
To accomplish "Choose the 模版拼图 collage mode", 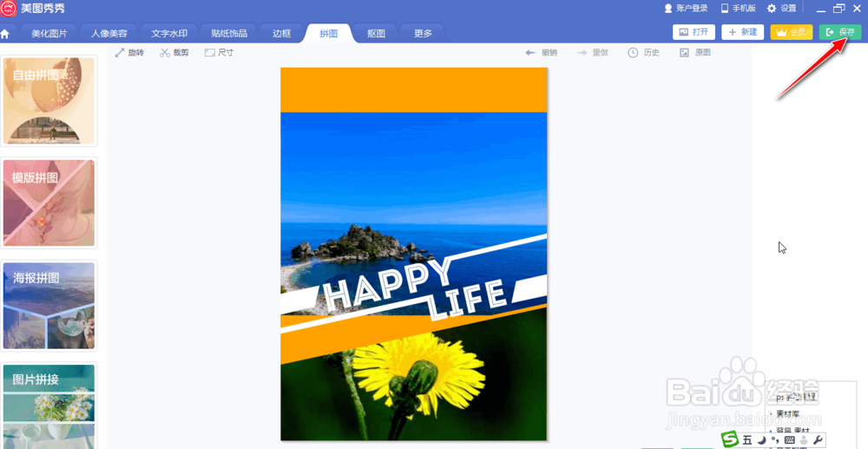I will [49, 203].
